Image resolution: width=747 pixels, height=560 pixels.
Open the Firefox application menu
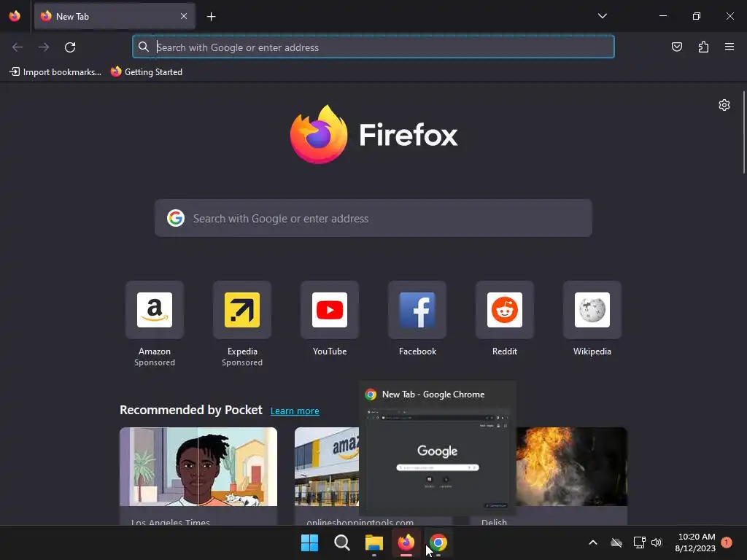pyautogui.click(x=729, y=47)
